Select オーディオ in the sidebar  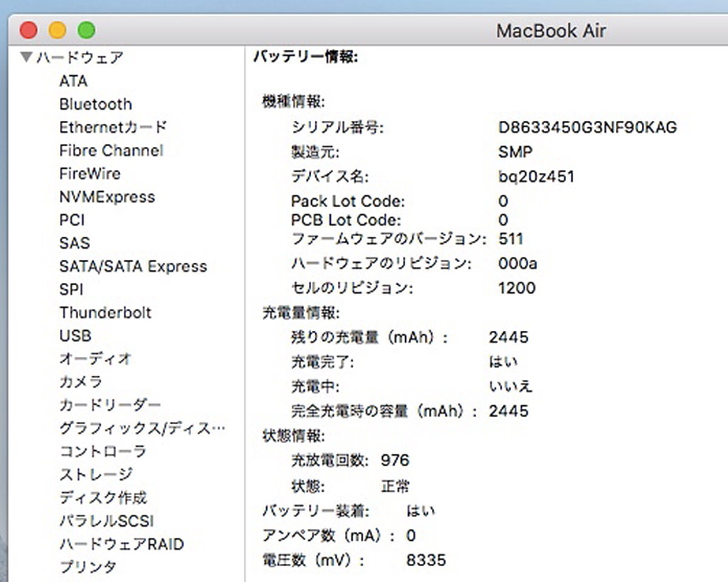point(95,359)
